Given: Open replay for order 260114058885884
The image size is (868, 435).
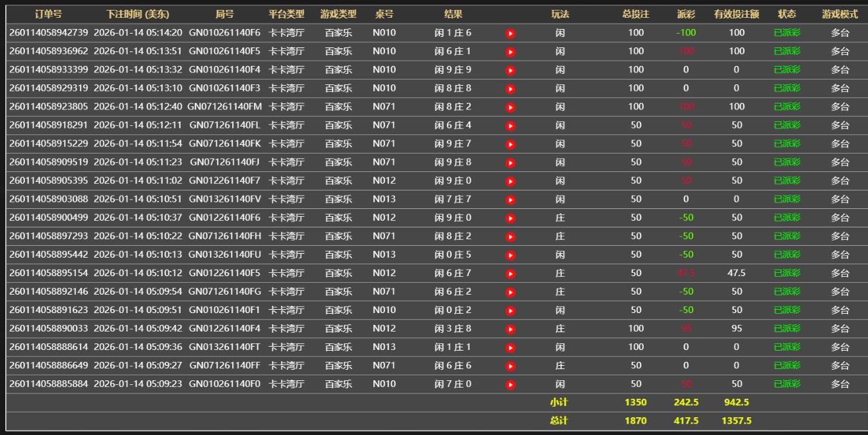Looking at the screenshot, I should pyautogui.click(x=510, y=384).
